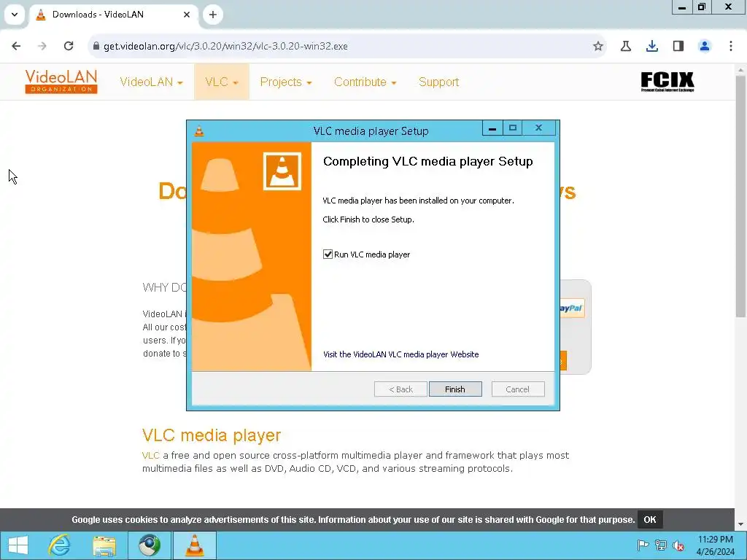Click the page vertical scrollbar thumb

click(x=740, y=196)
